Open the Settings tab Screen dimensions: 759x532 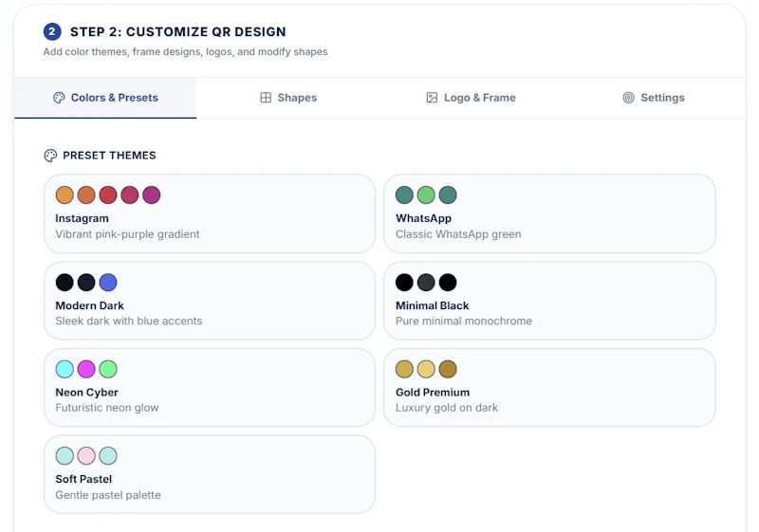(654, 98)
